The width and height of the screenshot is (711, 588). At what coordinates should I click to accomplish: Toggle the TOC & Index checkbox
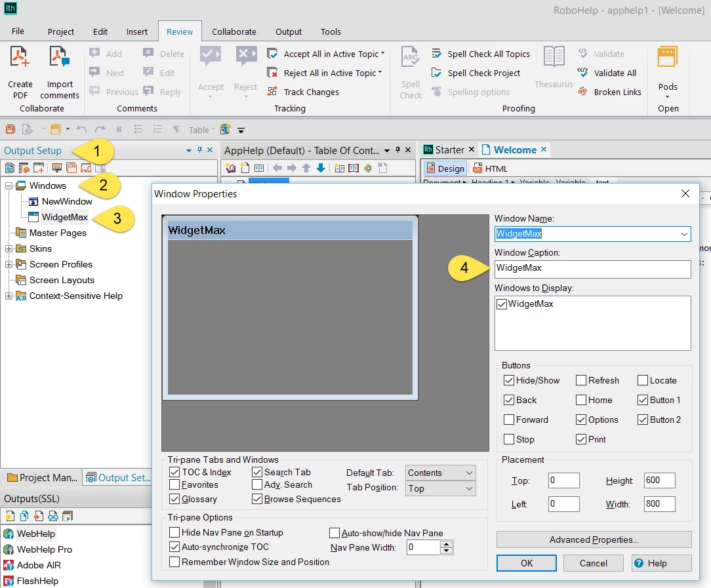click(x=174, y=472)
